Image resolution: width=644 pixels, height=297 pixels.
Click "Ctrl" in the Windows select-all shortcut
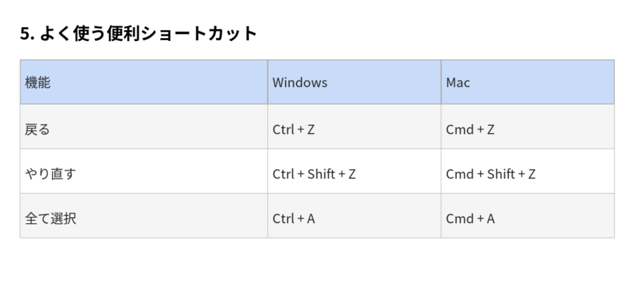[282, 218]
